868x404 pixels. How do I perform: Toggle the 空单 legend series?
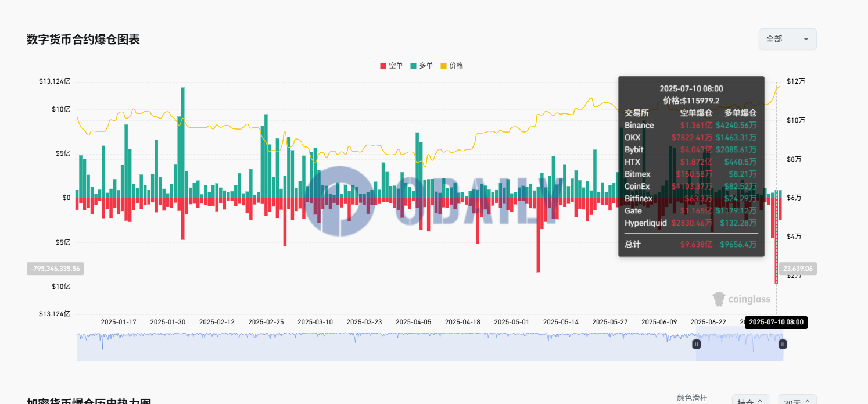coord(392,66)
